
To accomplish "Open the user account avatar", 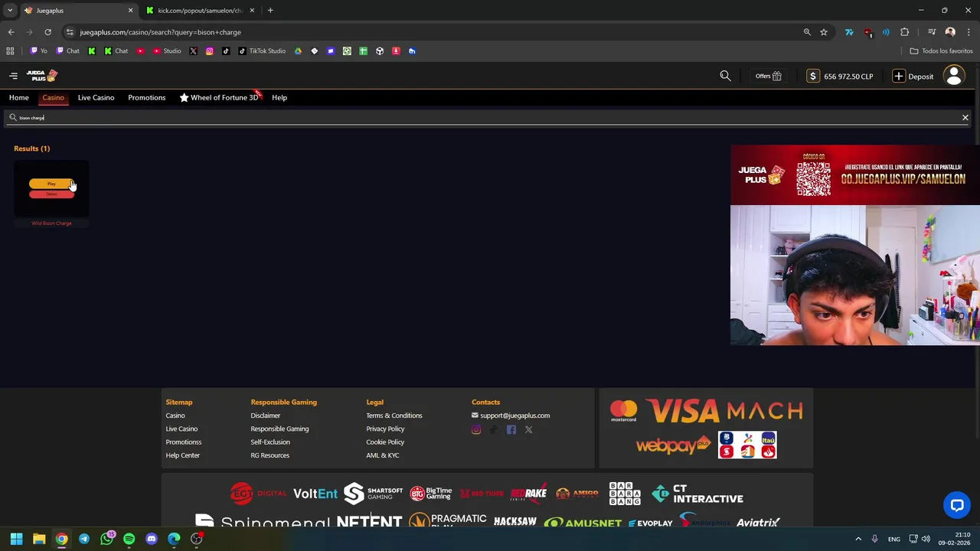I will 954,76.
